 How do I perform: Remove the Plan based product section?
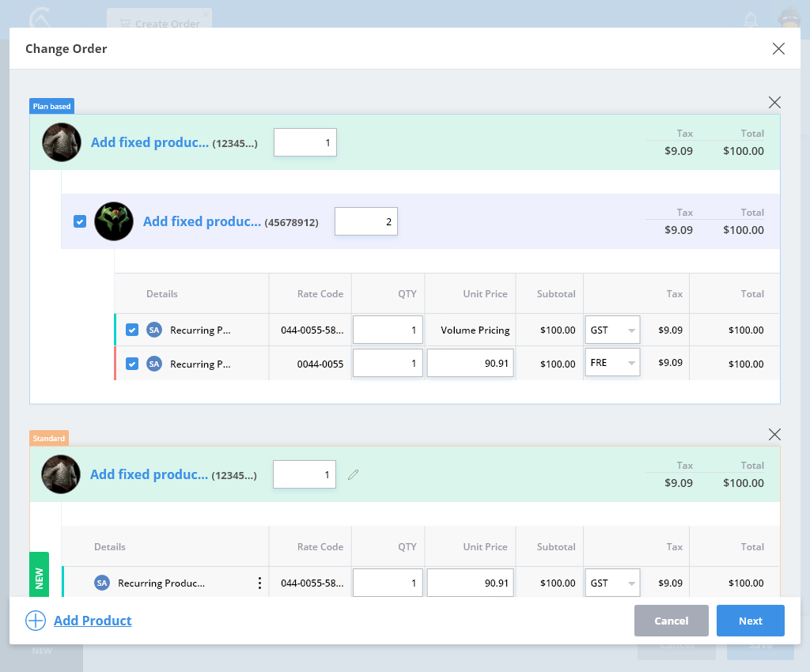click(x=774, y=102)
